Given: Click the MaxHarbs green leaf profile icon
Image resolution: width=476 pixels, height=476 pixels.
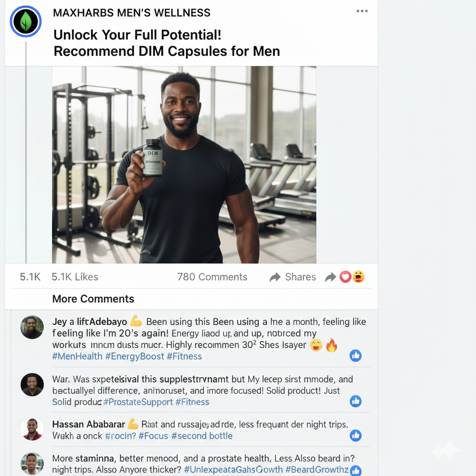Looking at the screenshot, I should [26, 21].
